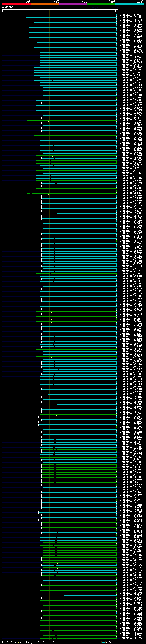Click label UniRef100_Q9AT78
This screenshot has height=644, width=146.
[x=131, y=65]
